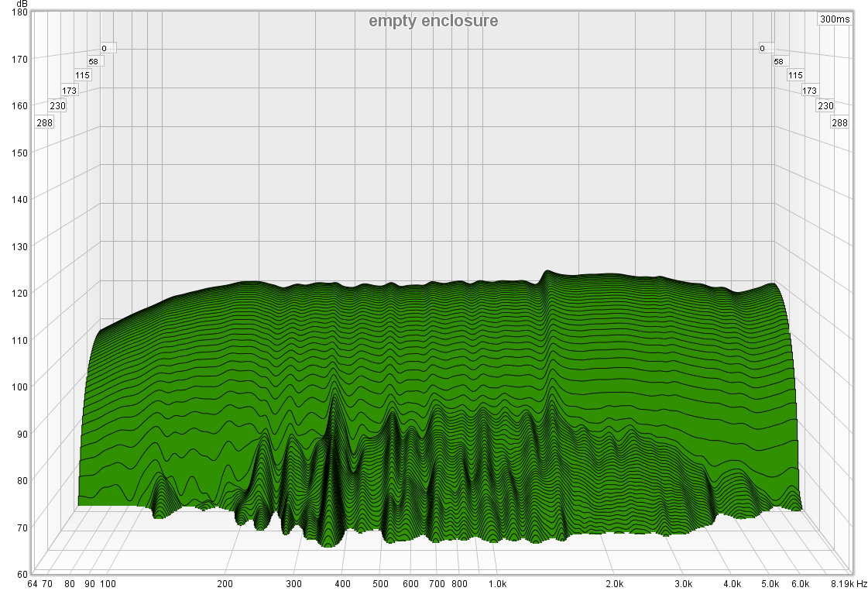Select the "200" Hz frequency label

click(x=225, y=584)
